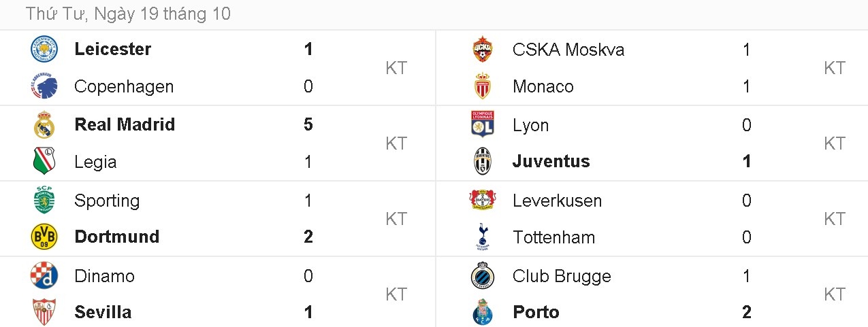868x327 pixels.
Task: Click KT status of Leicester–Copenhagen match
Action: pos(396,68)
